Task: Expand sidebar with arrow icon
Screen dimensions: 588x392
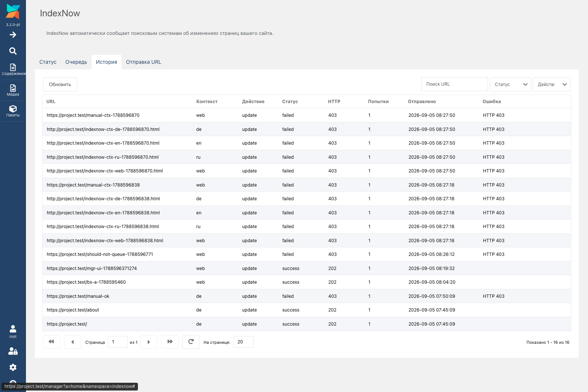Action: (x=13, y=35)
